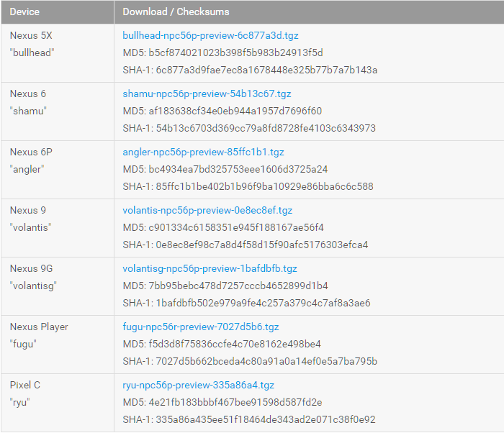Open the shamu-npc56p-preview-54b13c67.tgz link
The image size is (504, 433).
207,94
